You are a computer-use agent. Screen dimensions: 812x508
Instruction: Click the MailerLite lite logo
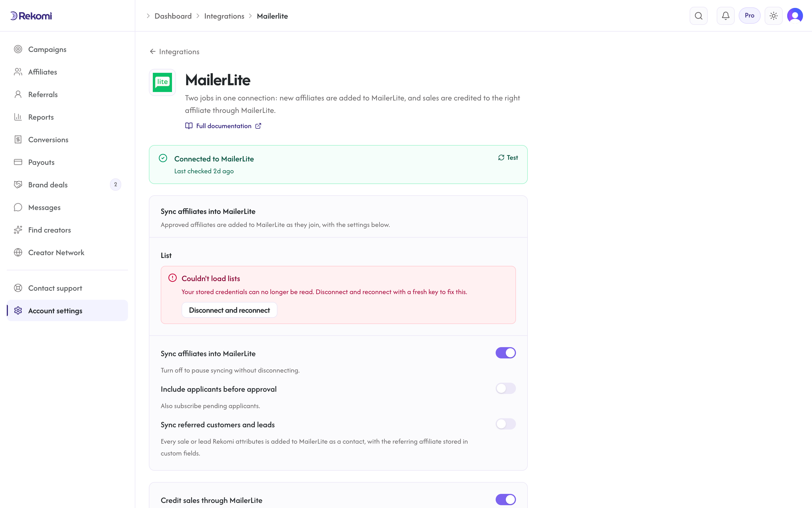click(x=162, y=82)
